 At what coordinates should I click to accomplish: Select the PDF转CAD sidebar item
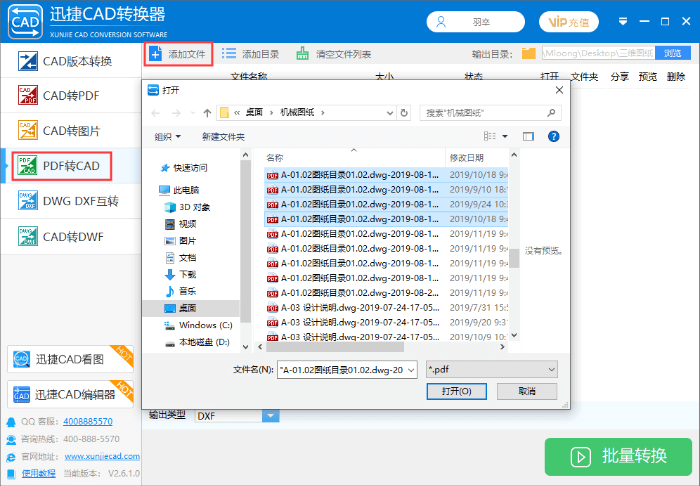71,166
